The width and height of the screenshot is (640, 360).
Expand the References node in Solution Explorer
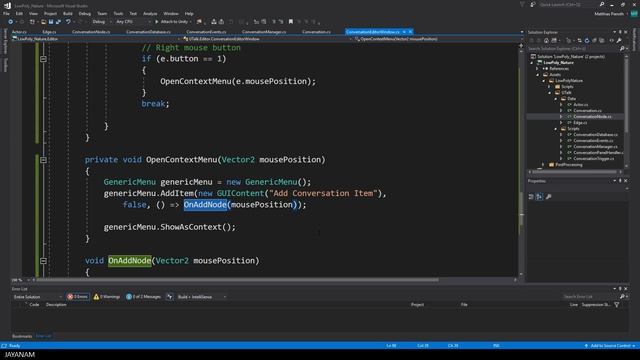538,69
